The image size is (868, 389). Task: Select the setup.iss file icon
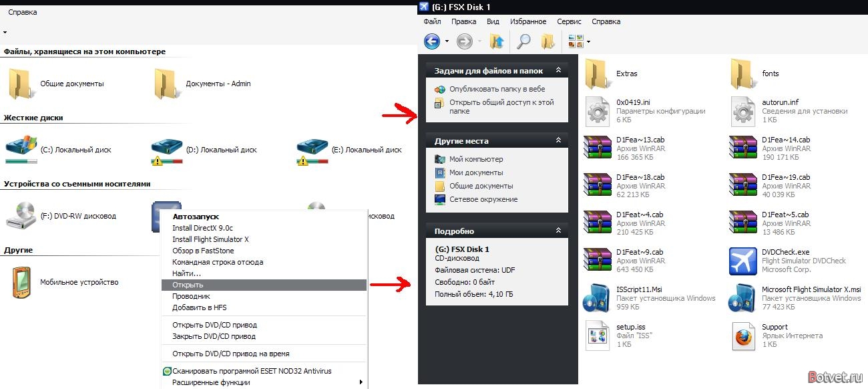point(598,336)
